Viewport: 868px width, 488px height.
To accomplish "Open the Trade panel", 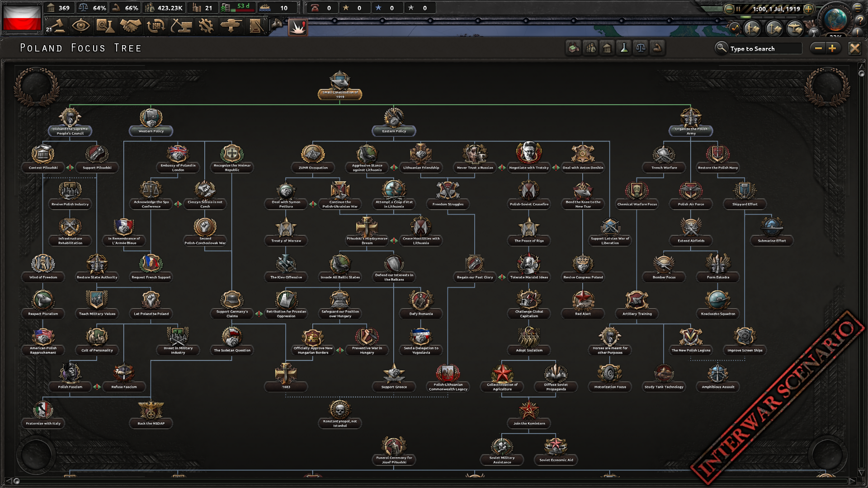I will [156, 26].
